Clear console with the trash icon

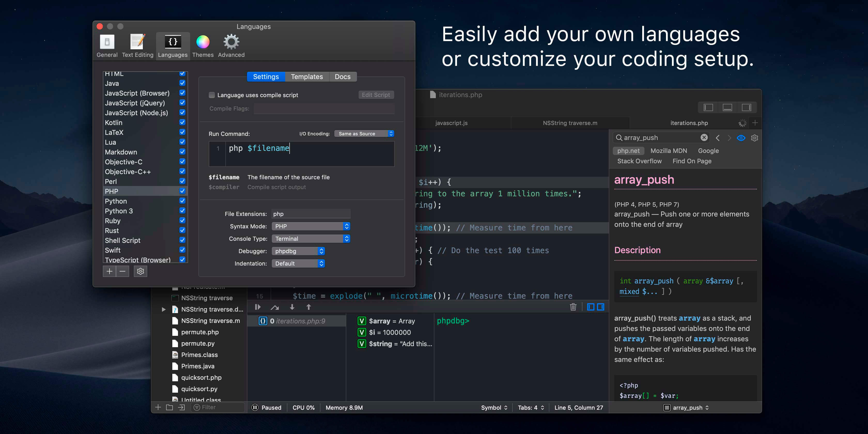click(x=573, y=307)
